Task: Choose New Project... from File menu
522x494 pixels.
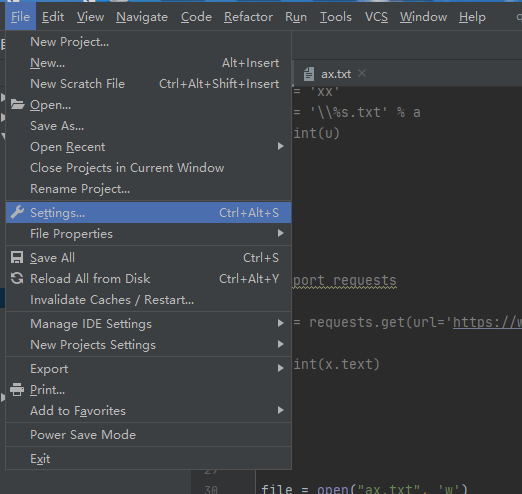Action: 148,42
